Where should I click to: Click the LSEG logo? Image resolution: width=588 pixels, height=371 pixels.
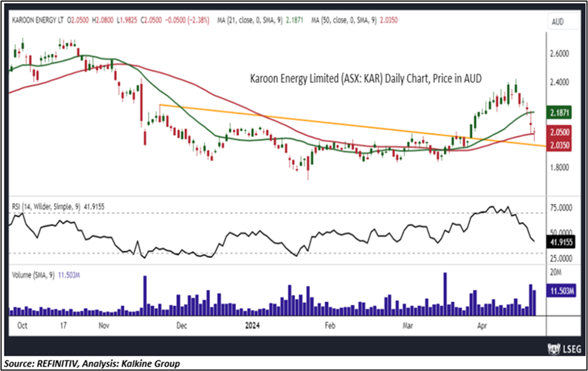tap(564, 348)
